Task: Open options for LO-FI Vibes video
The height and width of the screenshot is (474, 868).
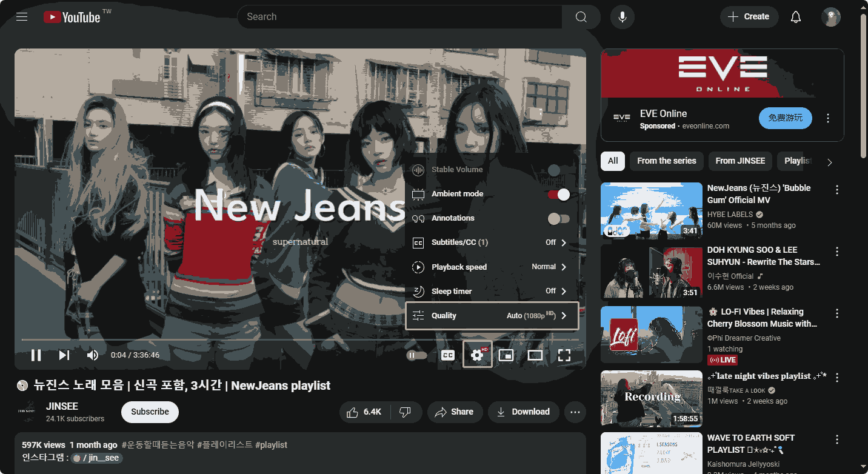Action: coord(837,313)
